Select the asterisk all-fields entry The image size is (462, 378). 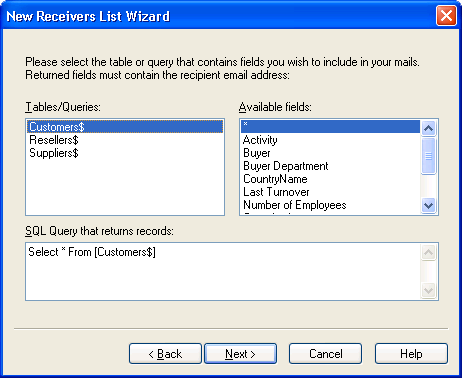[330, 127]
